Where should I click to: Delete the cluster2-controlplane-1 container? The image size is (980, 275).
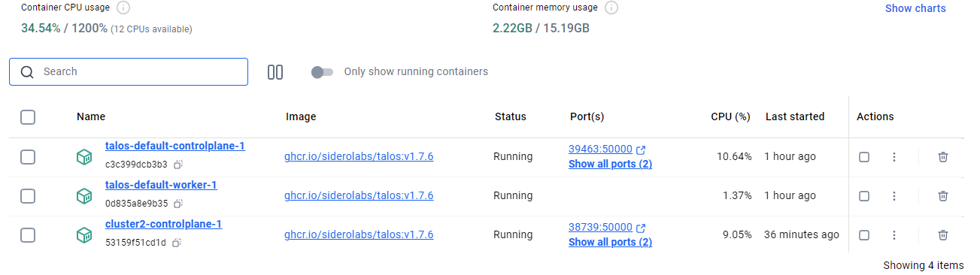tap(942, 235)
